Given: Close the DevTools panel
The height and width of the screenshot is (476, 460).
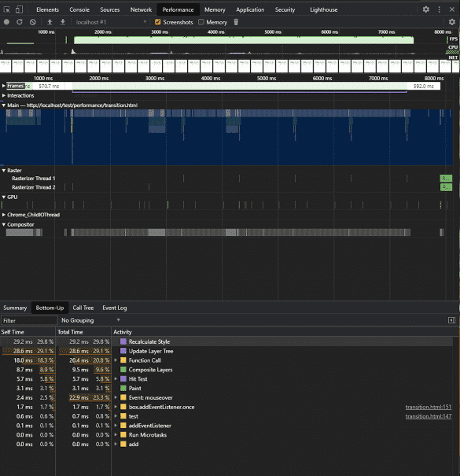Looking at the screenshot, I should click(x=452, y=9).
